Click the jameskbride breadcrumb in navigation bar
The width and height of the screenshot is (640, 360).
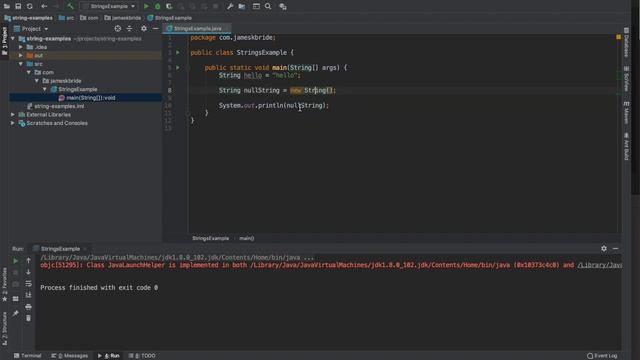(123, 18)
